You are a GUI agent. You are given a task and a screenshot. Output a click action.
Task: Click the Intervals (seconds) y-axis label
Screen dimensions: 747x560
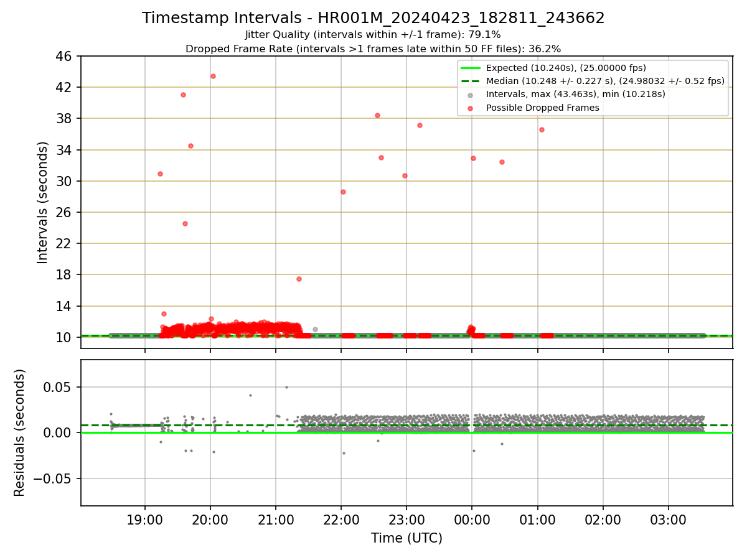(43, 202)
